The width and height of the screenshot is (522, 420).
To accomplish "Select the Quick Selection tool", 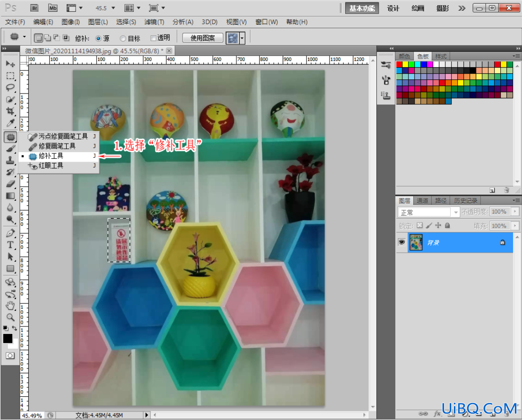I will tap(10, 99).
